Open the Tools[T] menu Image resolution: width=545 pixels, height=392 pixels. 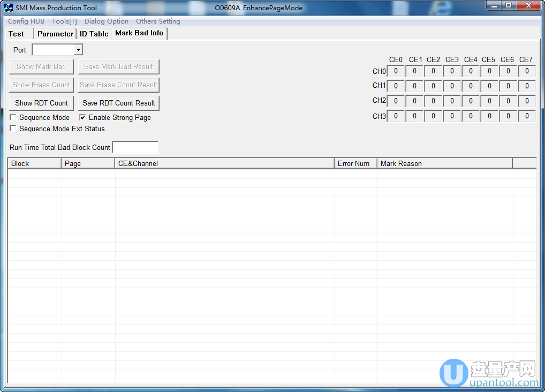pos(64,21)
